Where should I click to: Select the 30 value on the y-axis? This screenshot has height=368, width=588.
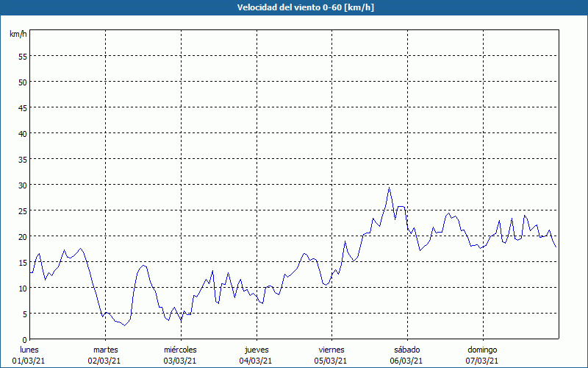point(23,185)
